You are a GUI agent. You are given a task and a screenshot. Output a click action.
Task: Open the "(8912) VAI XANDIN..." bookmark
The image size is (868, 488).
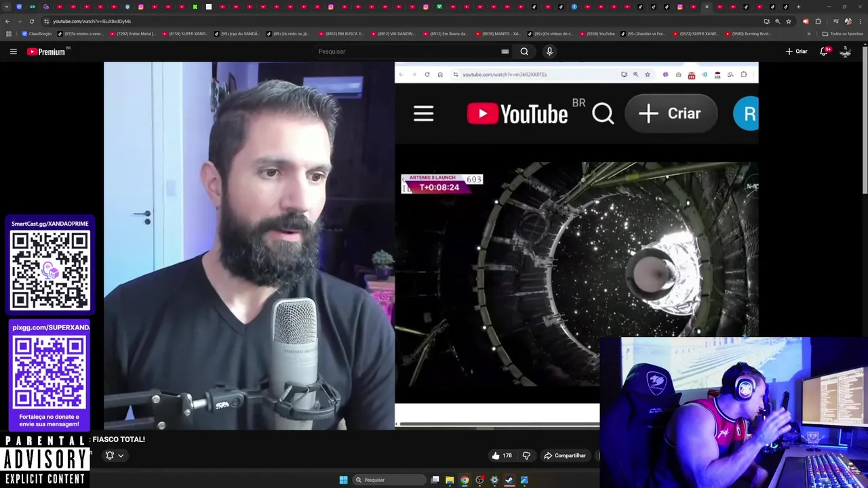(393, 33)
